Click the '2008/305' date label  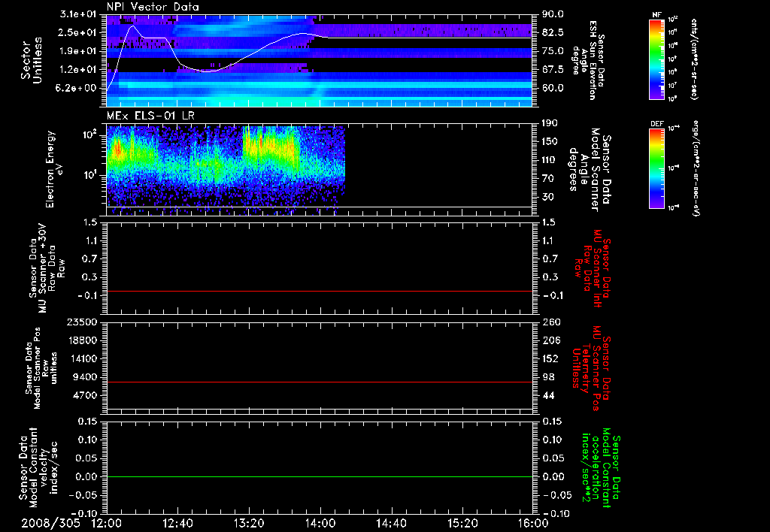50,523
